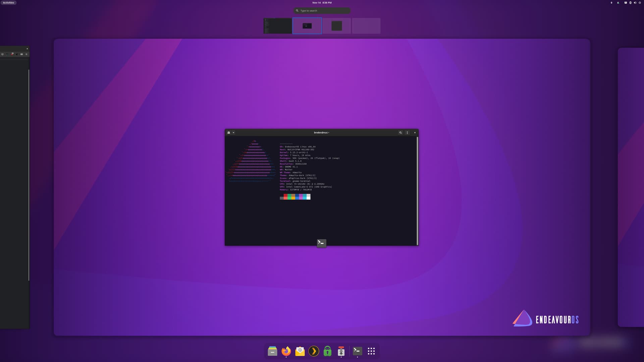This screenshot has height=362, width=644.
Task: Show all applications grid
Action: pos(371,351)
